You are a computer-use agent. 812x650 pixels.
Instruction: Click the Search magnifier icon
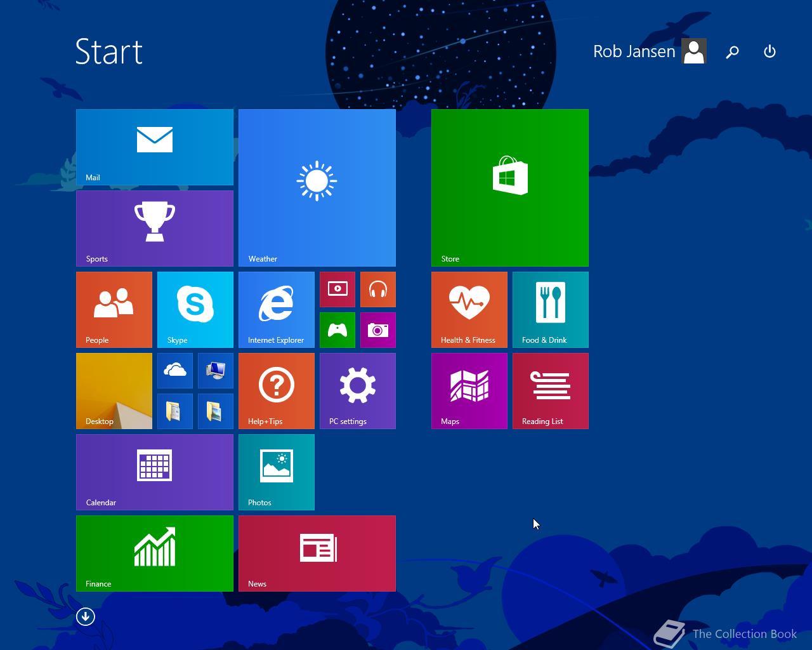(733, 52)
